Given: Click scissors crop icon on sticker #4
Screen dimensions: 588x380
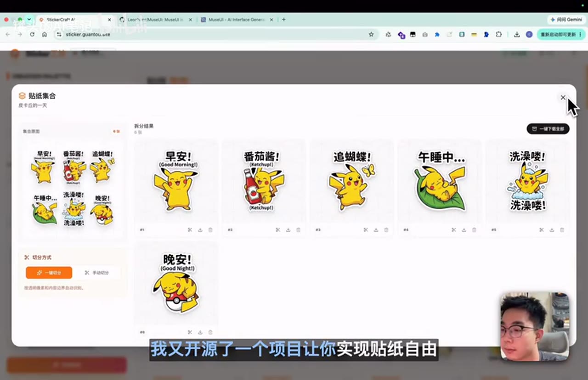Looking at the screenshot, I should tap(454, 230).
